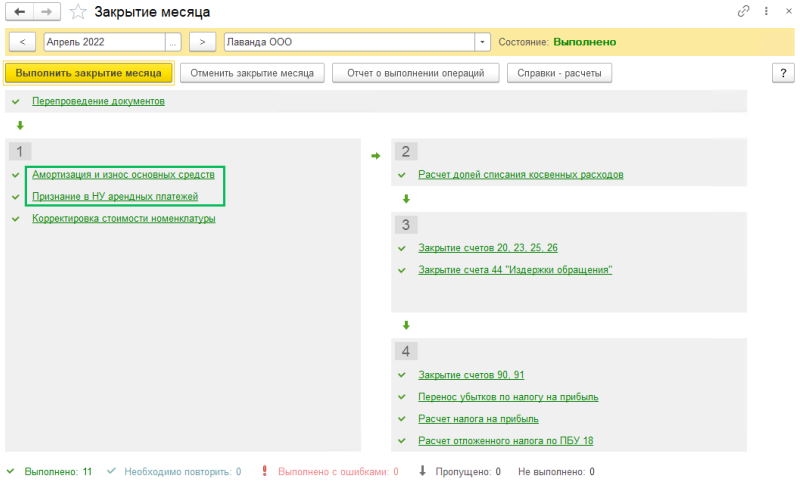Open Признание в НУ арендных платежей
Screen dimensions: 800x485
coord(115,196)
